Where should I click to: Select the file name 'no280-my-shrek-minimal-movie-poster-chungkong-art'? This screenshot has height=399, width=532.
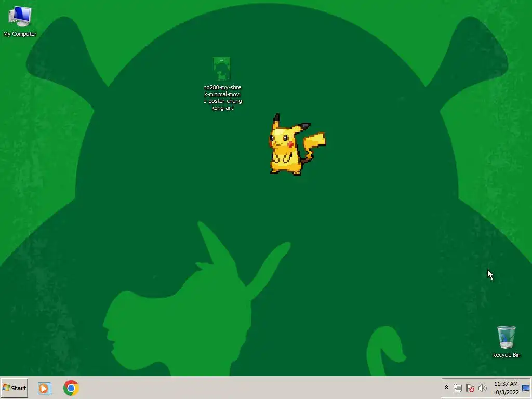tap(222, 97)
